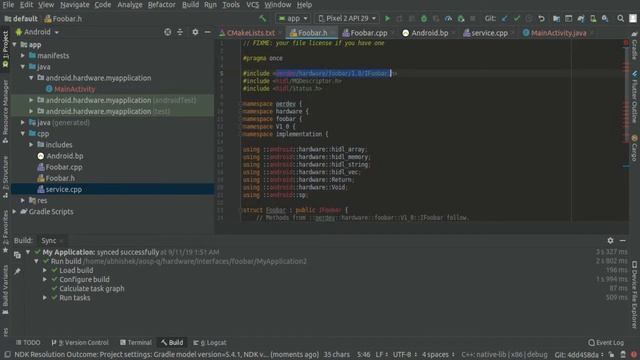
Task: Click restore layout icon left of Build tree
Action: (x=17, y=255)
